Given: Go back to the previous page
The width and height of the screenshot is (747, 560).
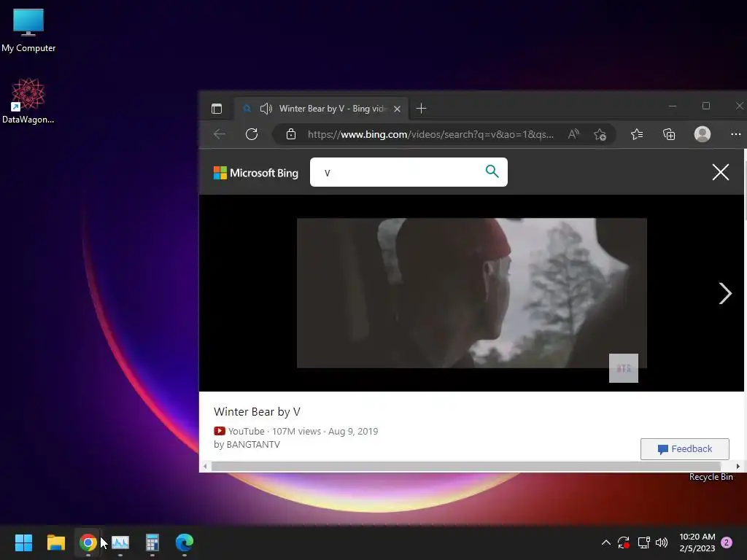Looking at the screenshot, I should click(x=220, y=134).
